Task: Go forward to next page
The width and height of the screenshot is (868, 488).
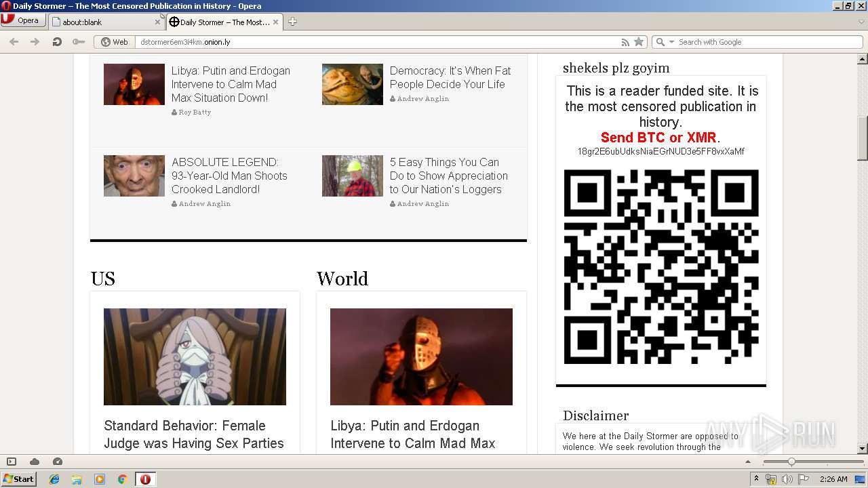Action: pyautogui.click(x=35, y=41)
